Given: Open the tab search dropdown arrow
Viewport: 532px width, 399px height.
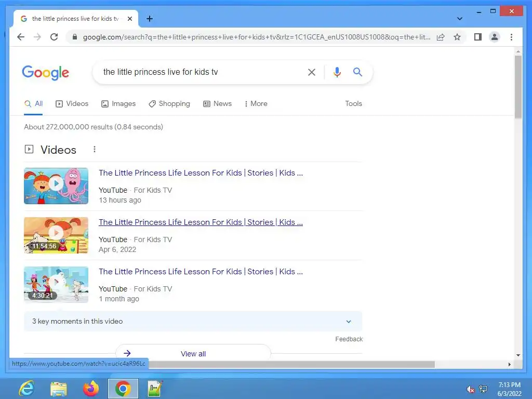Looking at the screenshot, I should [459, 19].
